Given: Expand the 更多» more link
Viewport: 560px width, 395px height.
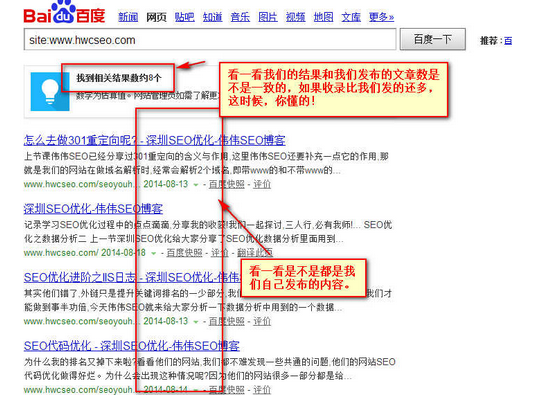Looking at the screenshot, I should tap(381, 17).
